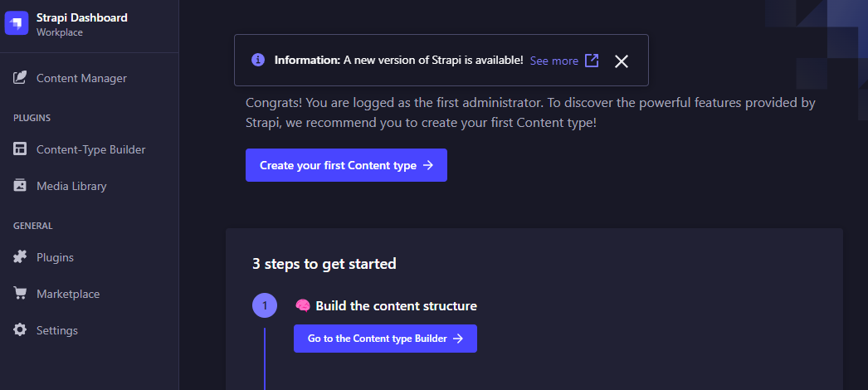This screenshot has height=390, width=868.
Task: Click Create your first Content type
Action: pos(346,165)
